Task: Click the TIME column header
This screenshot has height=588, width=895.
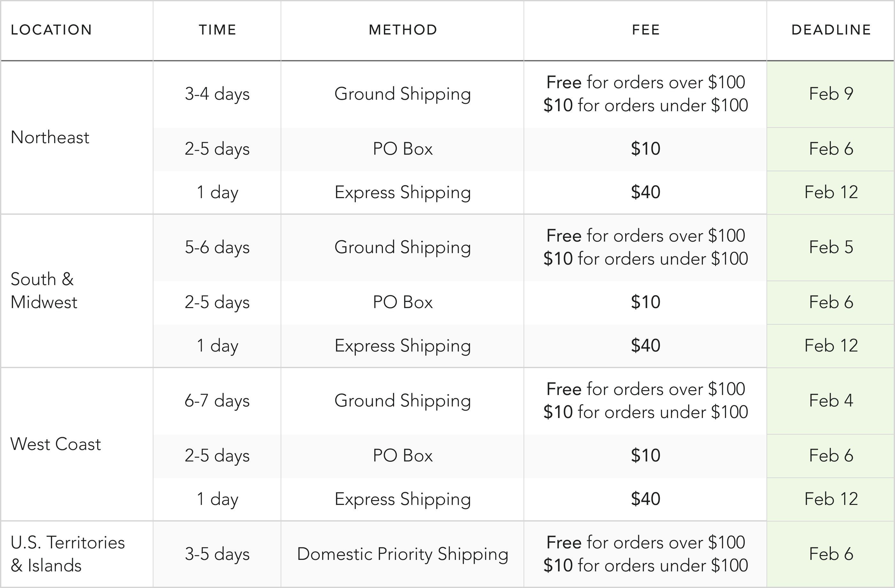Action: click(217, 30)
